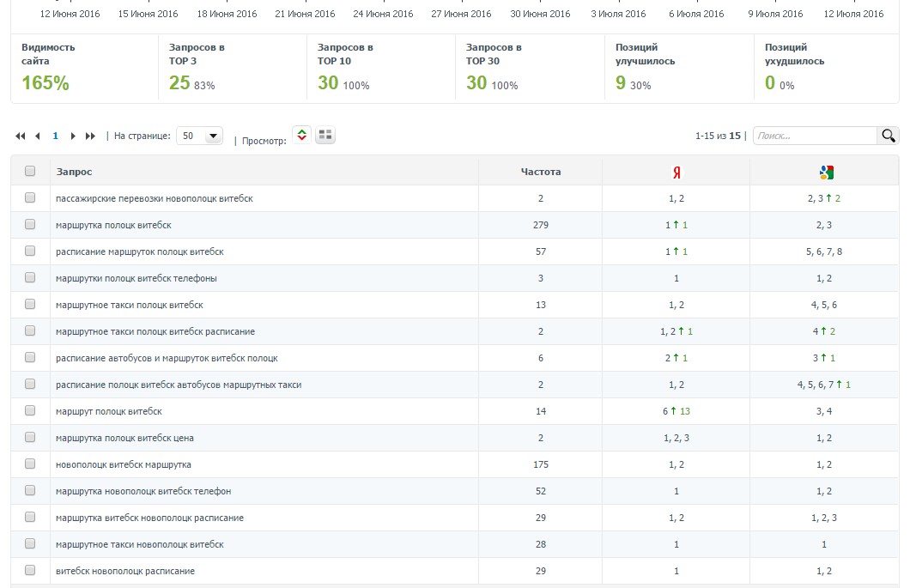916x588 pixels.
Task: Click the magnifier search button
Action: (x=888, y=136)
